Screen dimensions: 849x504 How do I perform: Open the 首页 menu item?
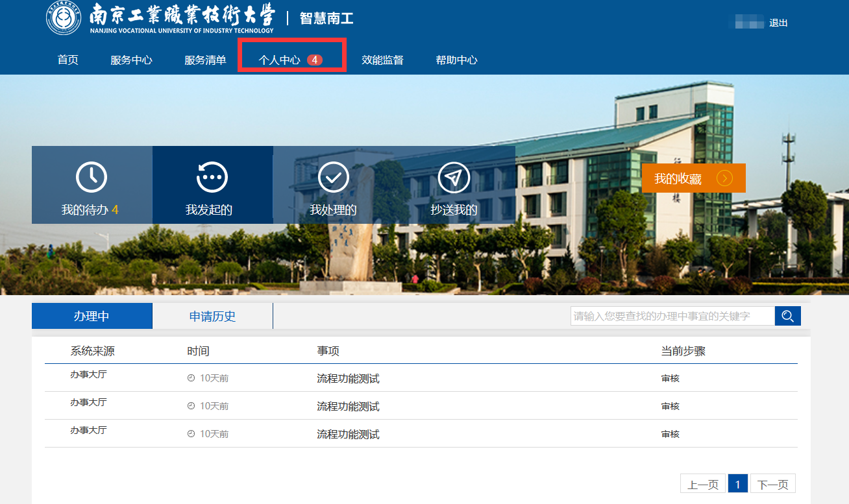click(68, 60)
